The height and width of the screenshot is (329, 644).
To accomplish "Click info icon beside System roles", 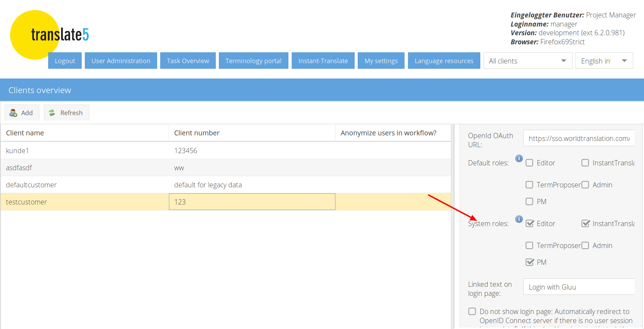I will point(519,219).
